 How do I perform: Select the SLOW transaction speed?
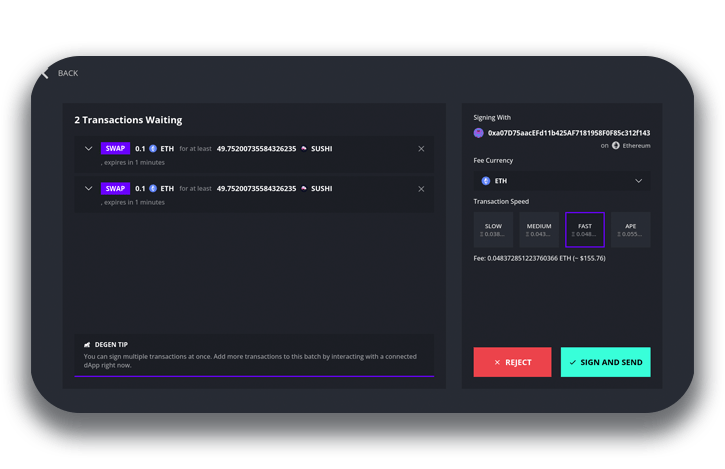pyautogui.click(x=493, y=229)
